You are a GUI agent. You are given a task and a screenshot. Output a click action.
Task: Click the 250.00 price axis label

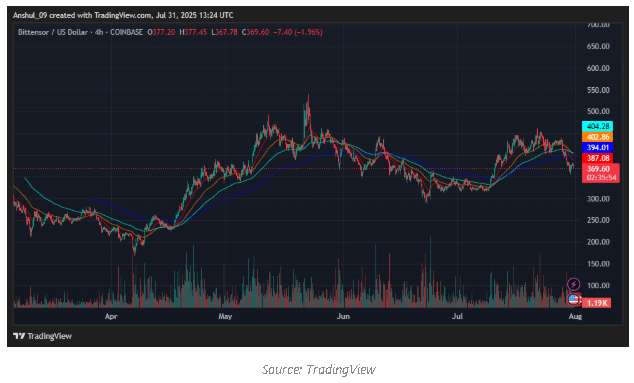pos(598,220)
